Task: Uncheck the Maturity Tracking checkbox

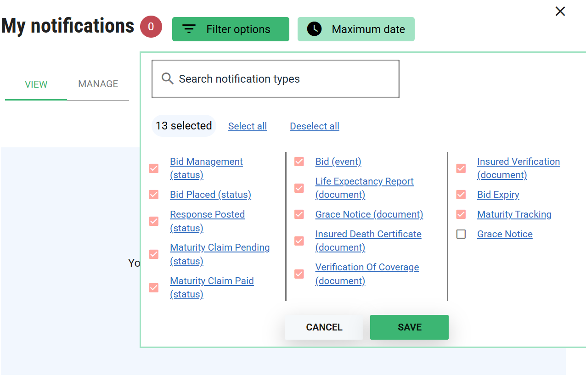Action: 461,214
